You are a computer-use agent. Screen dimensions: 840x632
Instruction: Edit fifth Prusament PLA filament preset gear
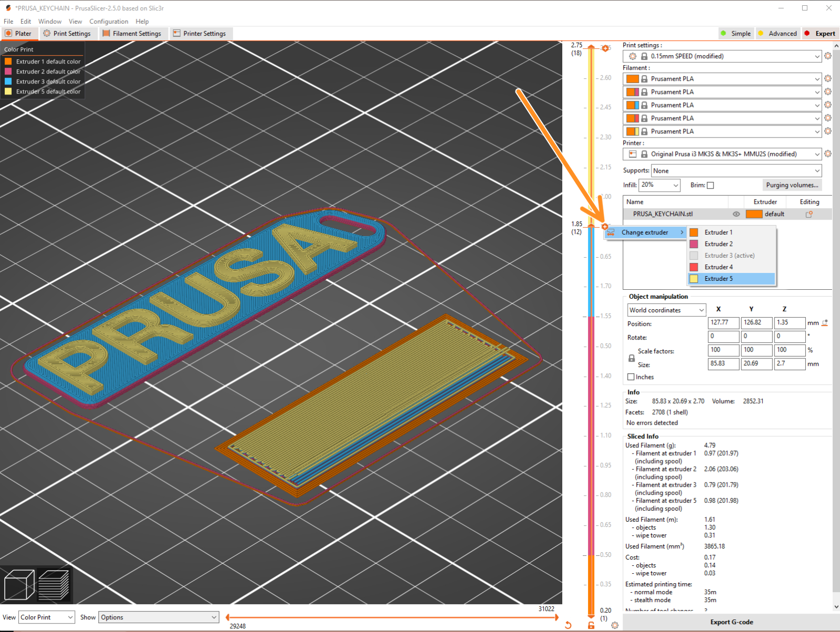coord(828,131)
